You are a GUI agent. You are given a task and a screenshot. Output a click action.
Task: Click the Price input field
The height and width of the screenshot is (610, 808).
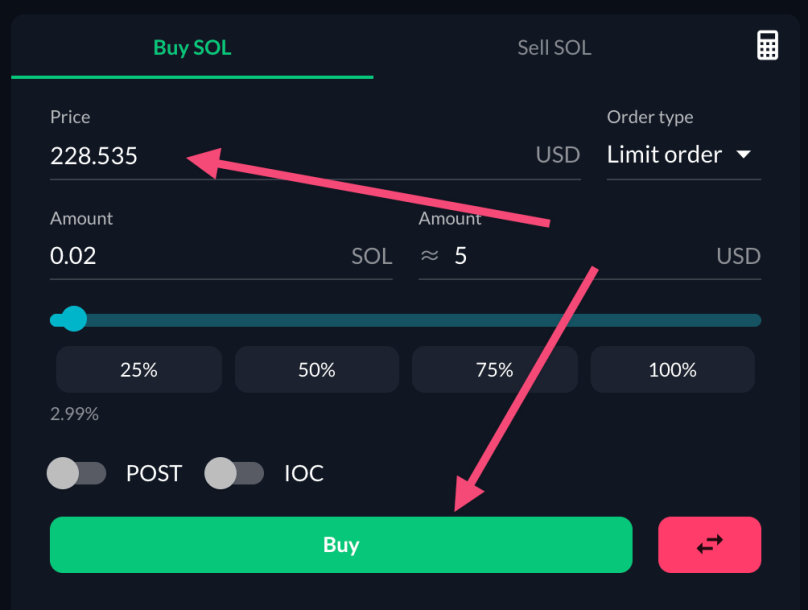coord(150,156)
